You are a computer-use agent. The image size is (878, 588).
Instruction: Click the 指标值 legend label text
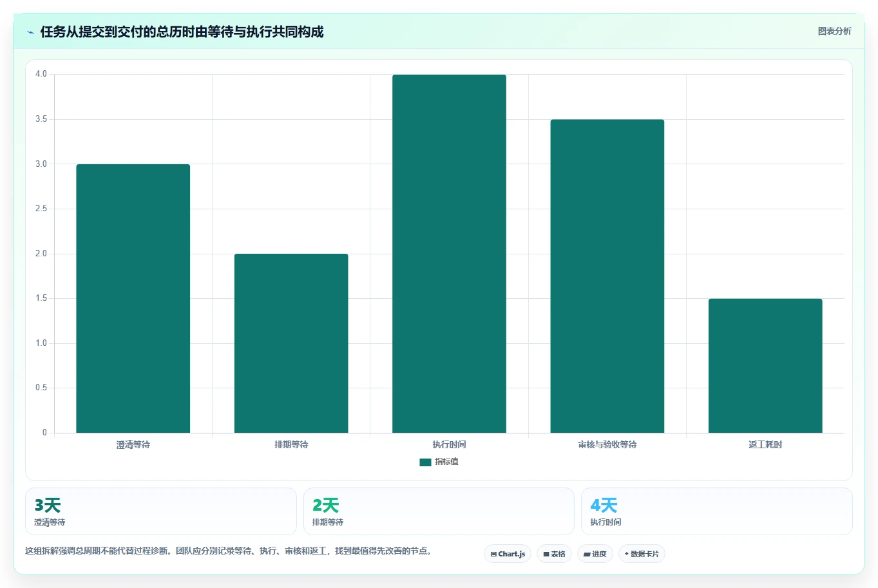[x=446, y=462]
